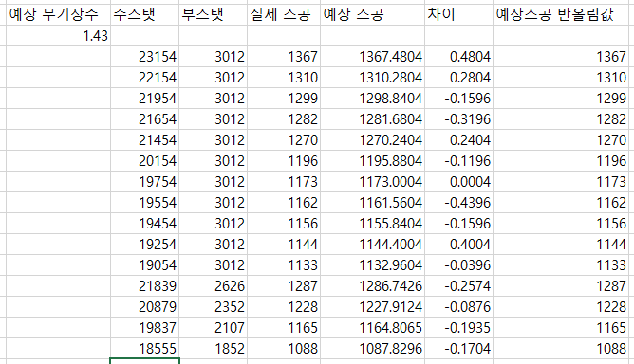Select the 실제 스공 cell 1310 in the 22154 row
The width and height of the screenshot is (634, 364).
coord(284,78)
